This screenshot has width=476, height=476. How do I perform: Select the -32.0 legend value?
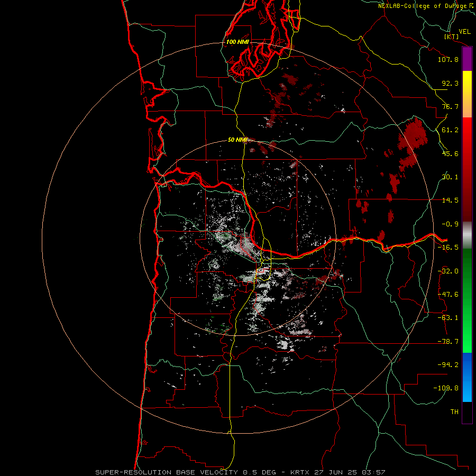pos(448,271)
